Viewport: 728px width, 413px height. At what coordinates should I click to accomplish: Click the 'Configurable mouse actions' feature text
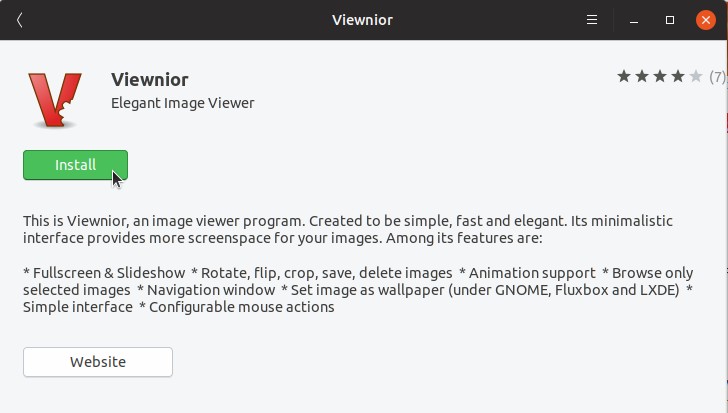pos(241,307)
